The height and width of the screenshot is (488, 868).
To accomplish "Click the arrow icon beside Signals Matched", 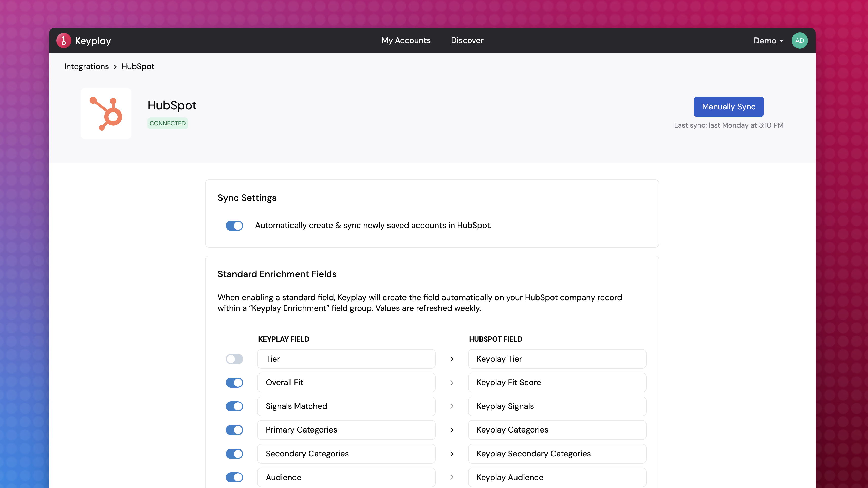I will coord(452,406).
